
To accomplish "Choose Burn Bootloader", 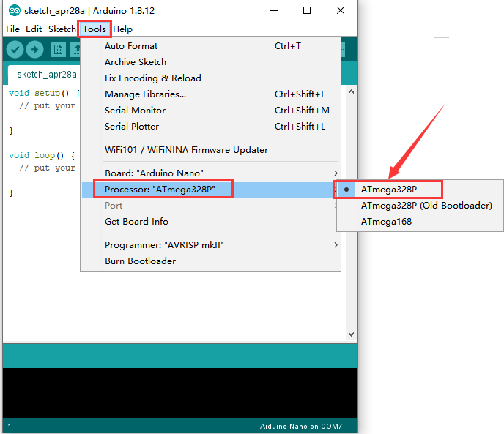I will click(210, 261).
